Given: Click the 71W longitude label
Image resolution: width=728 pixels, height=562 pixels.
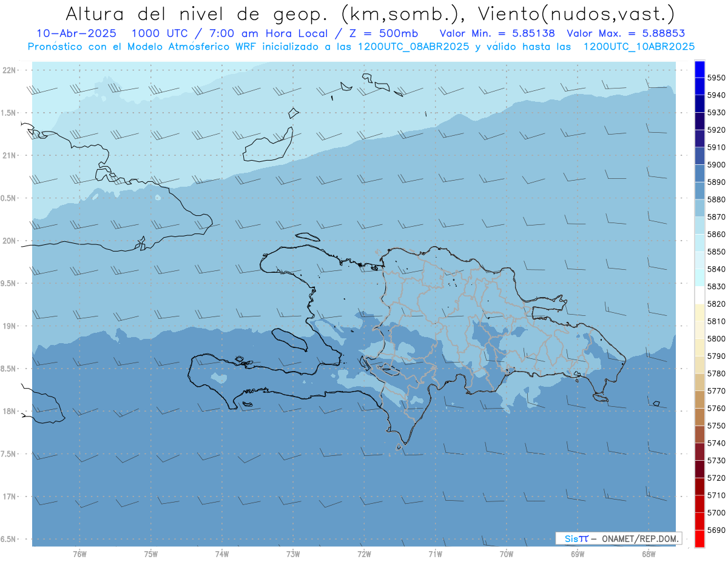Looking at the screenshot, I should pos(435,554).
